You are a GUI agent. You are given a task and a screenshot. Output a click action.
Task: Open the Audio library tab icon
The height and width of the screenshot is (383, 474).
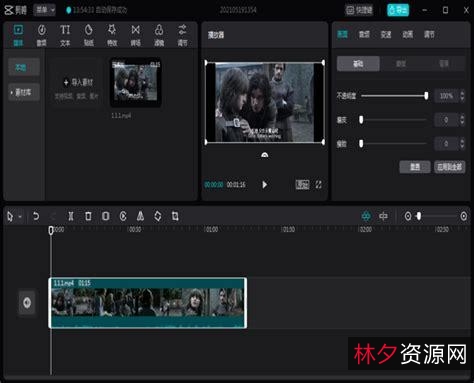pos(42,35)
